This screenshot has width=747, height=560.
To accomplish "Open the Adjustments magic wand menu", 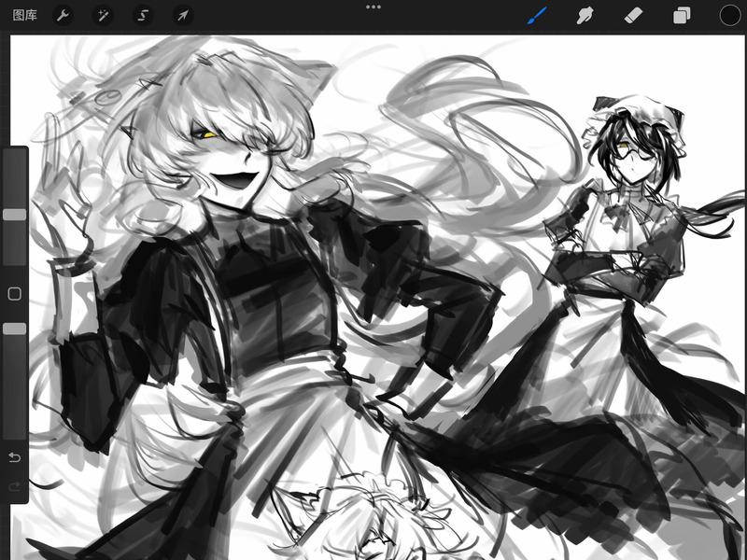I will [x=103, y=16].
